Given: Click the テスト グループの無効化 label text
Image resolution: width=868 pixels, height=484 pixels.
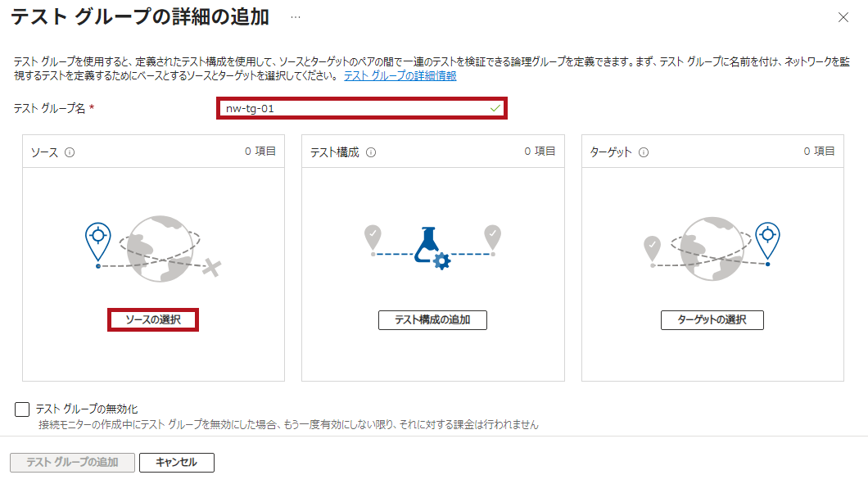Looking at the screenshot, I should (x=87, y=409).
